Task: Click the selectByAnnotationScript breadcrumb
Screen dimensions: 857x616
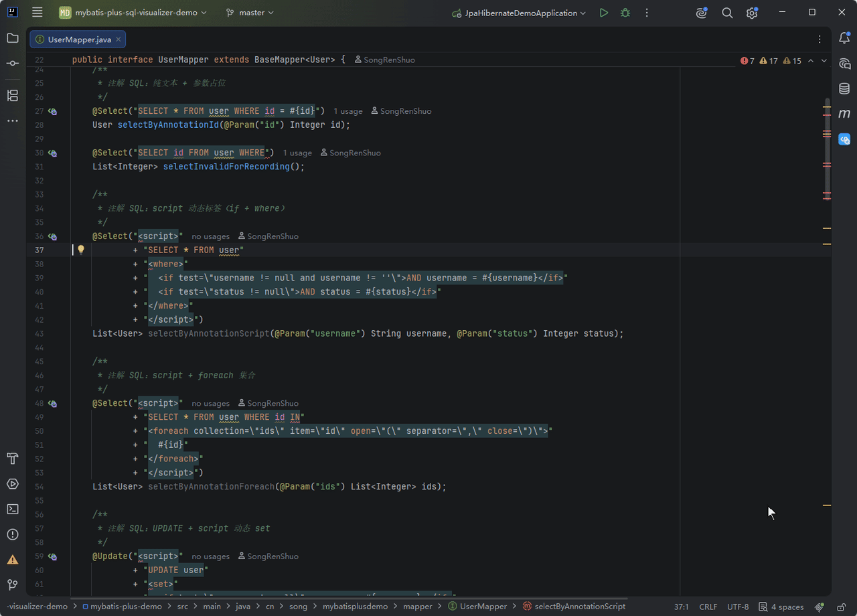Action: (574, 607)
